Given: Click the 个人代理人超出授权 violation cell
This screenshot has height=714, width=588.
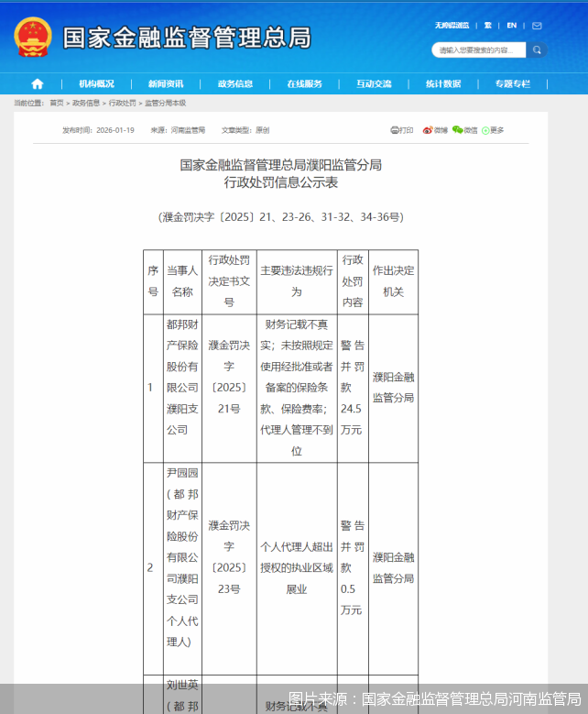Looking at the screenshot, I should tap(297, 568).
